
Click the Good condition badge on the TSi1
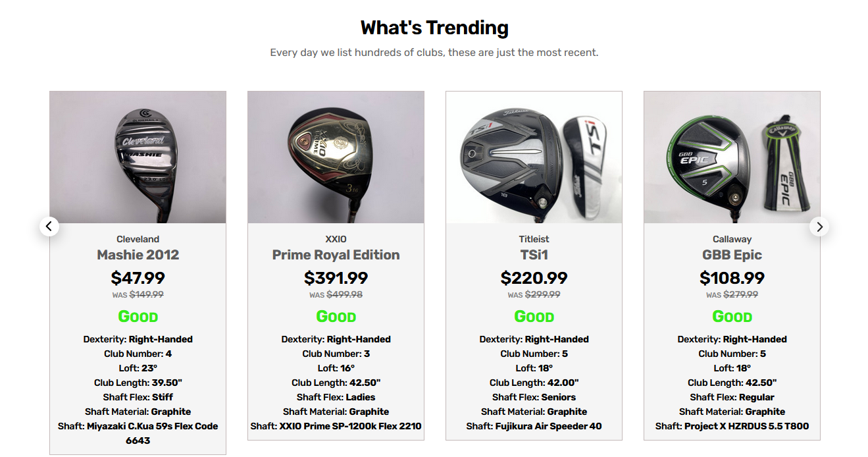[534, 316]
